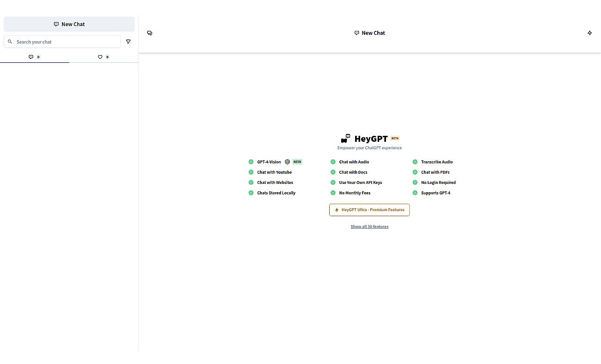The image size is (601, 364).
Task: Click the Use Your Own API Keys feature
Action: click(361, 182)
